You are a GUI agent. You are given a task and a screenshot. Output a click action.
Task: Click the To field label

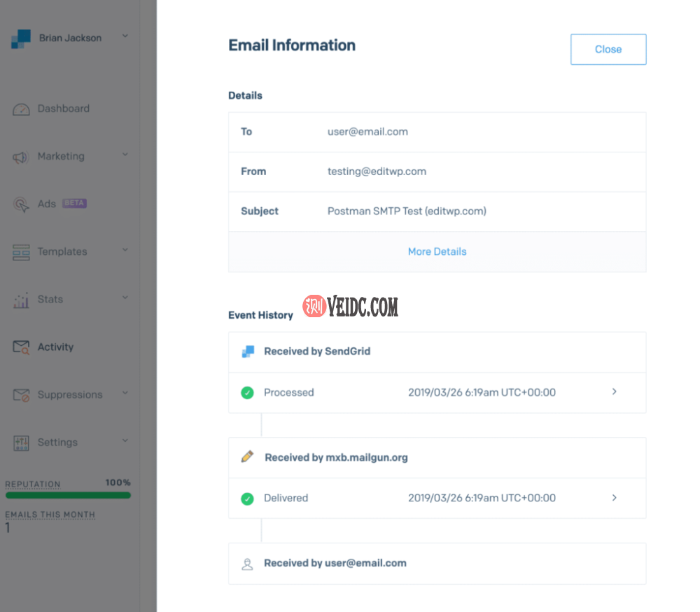pos(246,132)
